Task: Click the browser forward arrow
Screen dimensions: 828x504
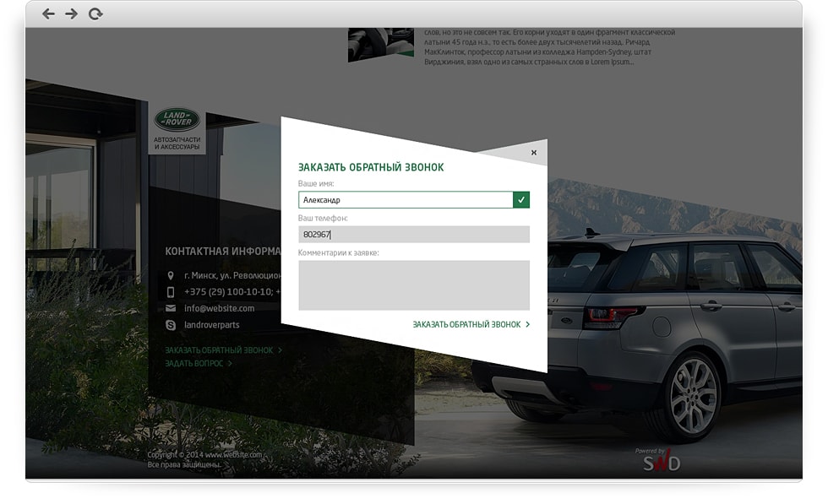Action: coord(71,14)
